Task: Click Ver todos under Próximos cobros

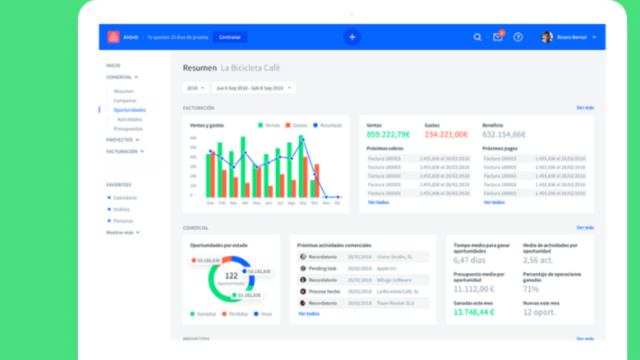Action: tap(378, 202)
